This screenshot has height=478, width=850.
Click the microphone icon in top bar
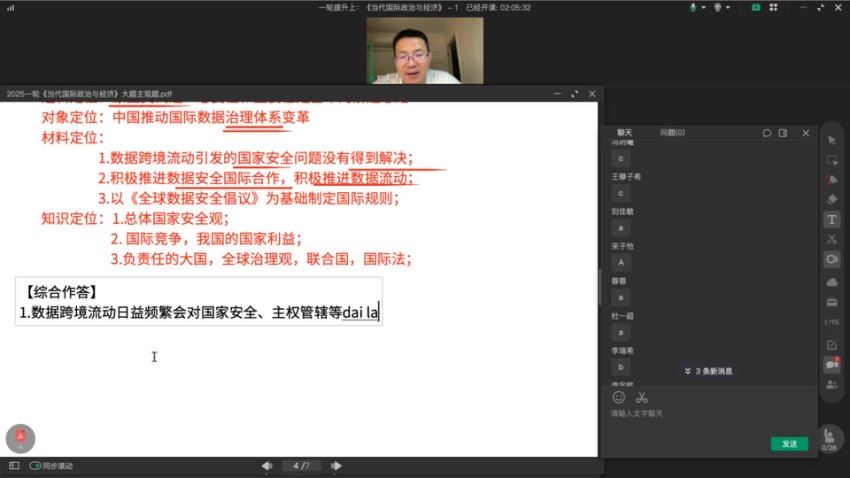(x=693, y=8)
